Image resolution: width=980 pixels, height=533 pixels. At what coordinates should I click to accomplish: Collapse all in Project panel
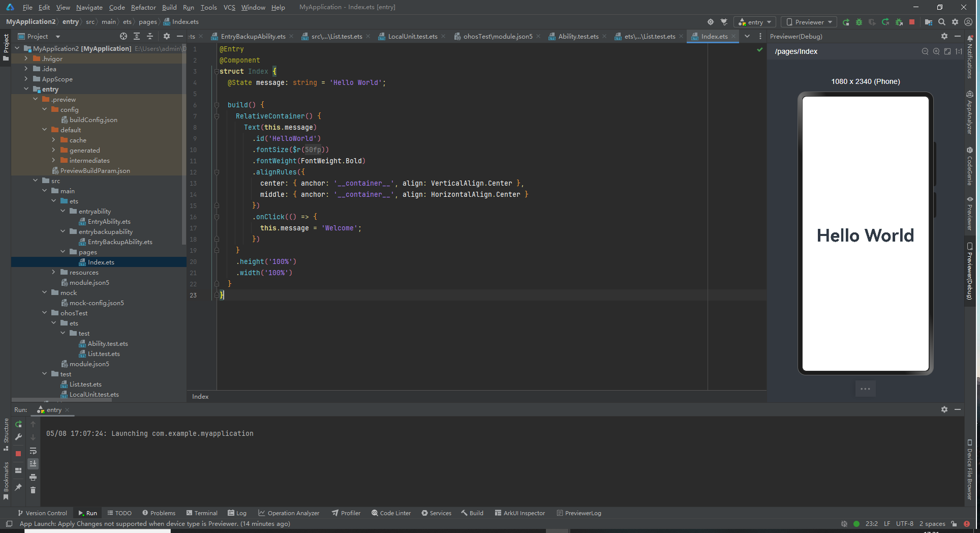[150, 36]
